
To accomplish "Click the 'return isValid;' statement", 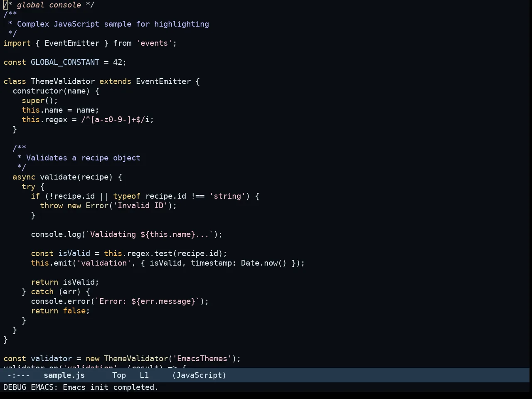I will click(x=65, y=282).
